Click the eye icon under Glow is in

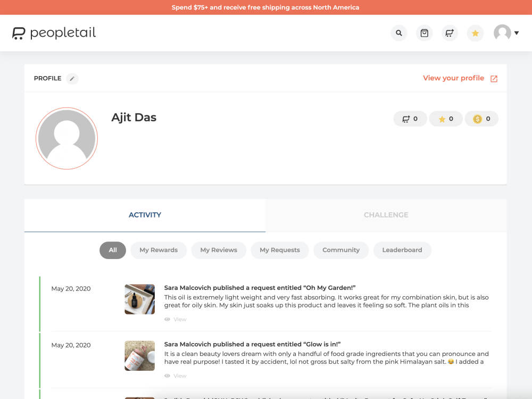[x=167, y=376]
